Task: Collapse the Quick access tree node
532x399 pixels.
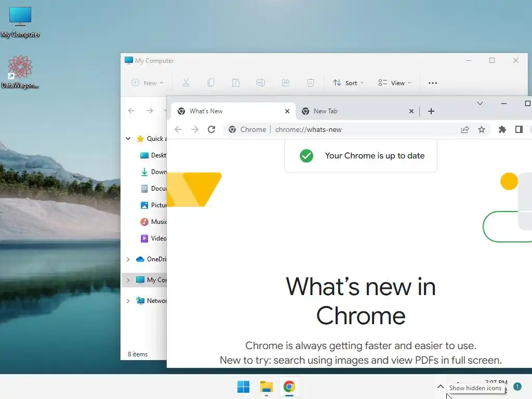Action: coord(128,138)
